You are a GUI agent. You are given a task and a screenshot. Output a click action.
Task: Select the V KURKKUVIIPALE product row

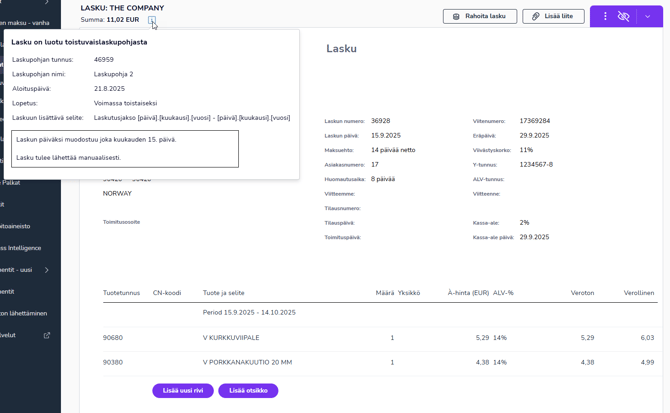(231, 338)
